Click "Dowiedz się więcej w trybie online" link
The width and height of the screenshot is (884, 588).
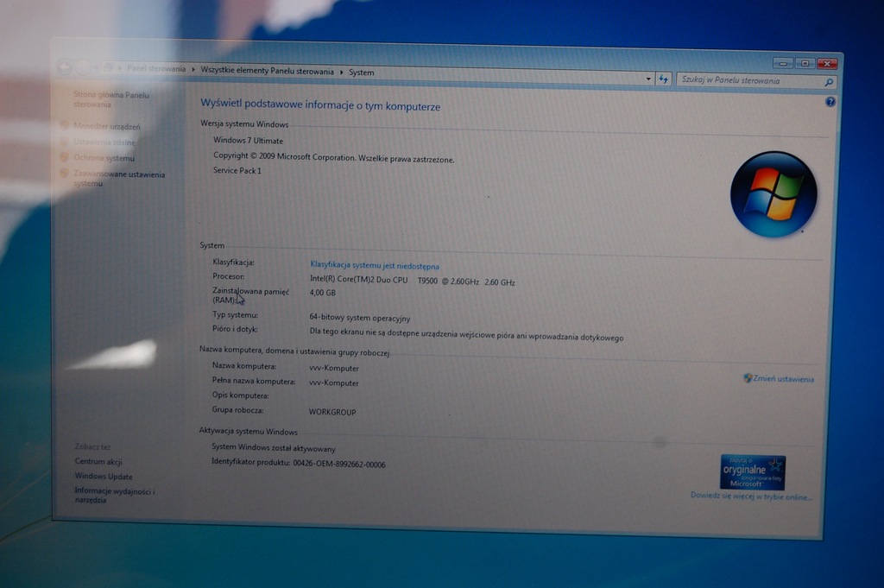point(751,496)
